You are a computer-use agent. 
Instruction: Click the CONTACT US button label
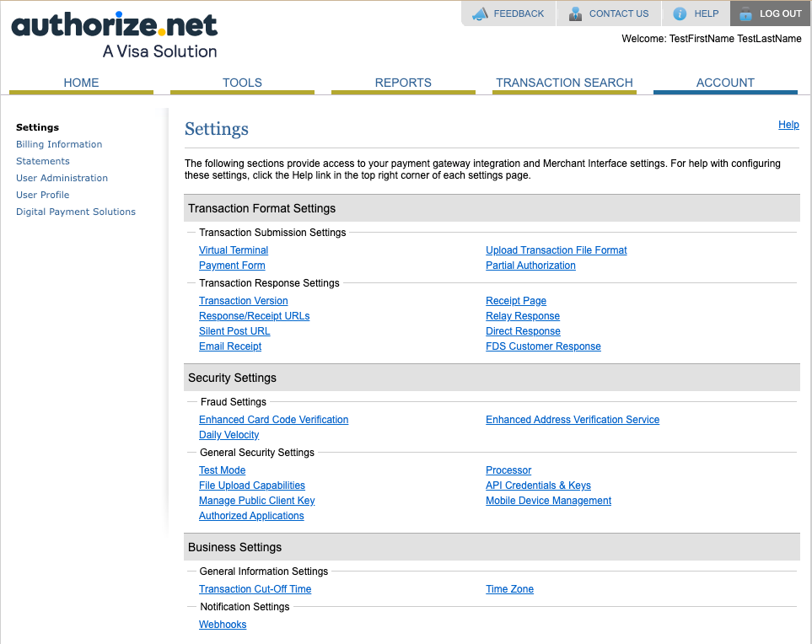619,14
